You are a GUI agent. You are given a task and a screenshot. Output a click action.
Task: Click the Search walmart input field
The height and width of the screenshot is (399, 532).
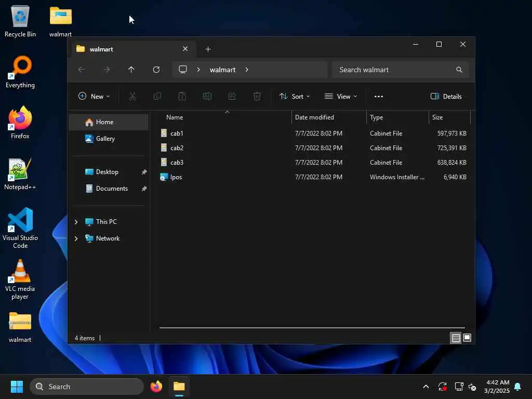[401, 70]
